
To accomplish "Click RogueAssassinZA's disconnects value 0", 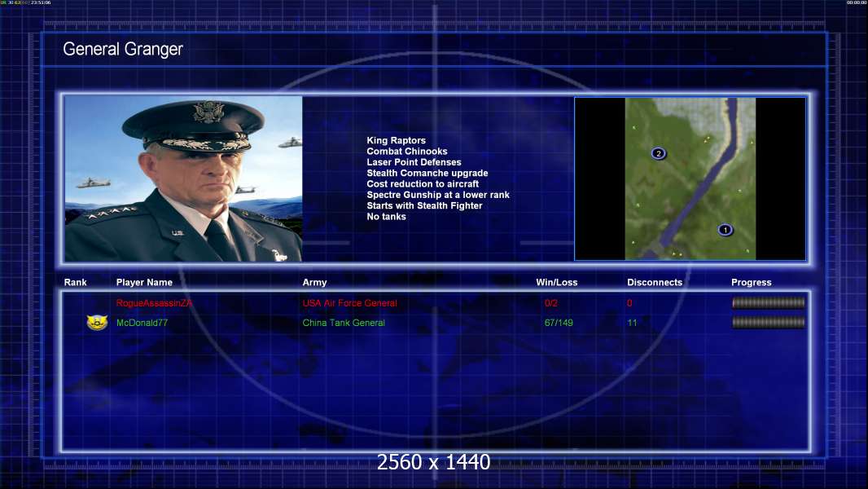I will click(x=629, y=303).
